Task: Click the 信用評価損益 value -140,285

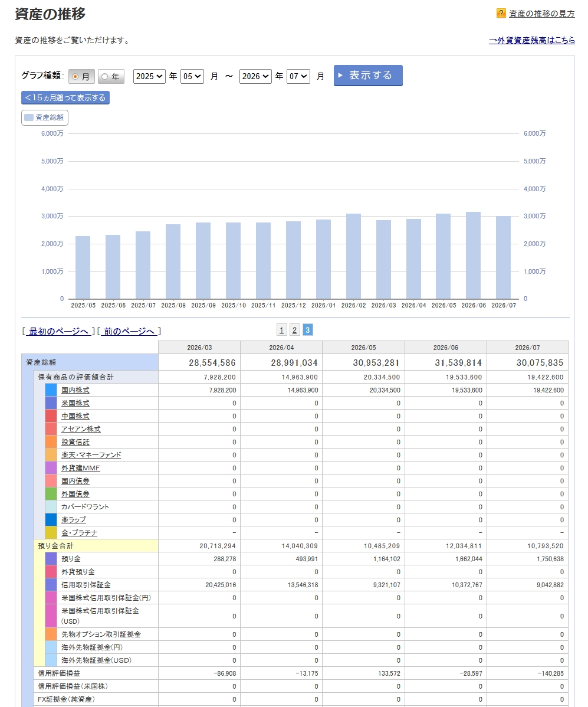Action: point(551,673)
